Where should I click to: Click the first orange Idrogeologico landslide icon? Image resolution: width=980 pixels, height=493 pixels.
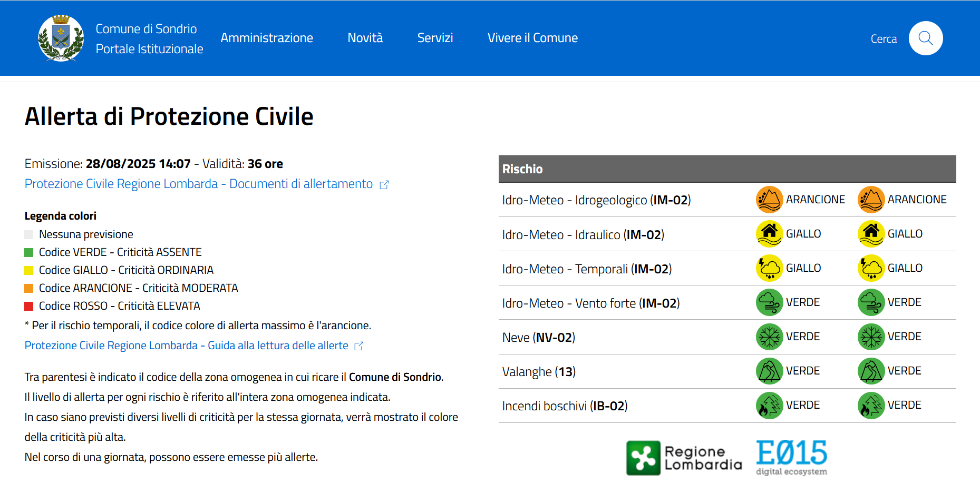click(x=769, y=200)
